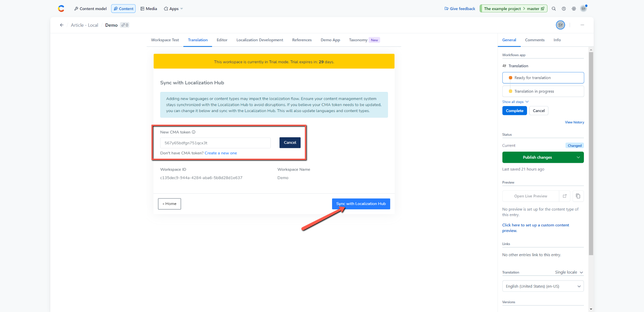Open Content model in top navigation
Viewport: 644px width, 312px height.
click(91, 9)
